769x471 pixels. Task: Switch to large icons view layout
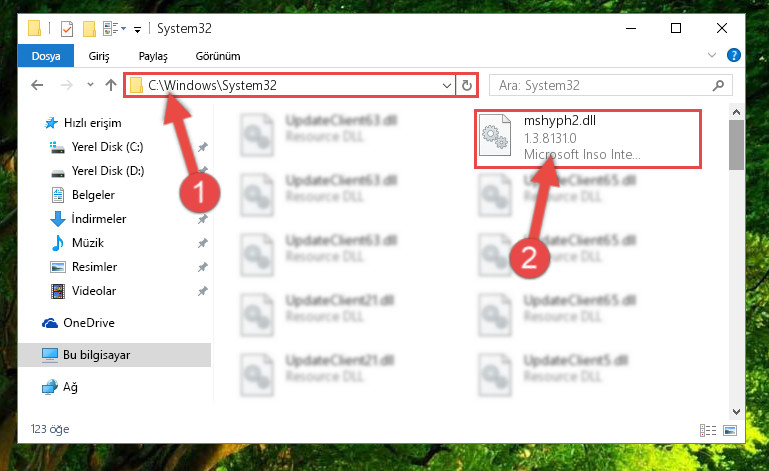pyautogui.click(x=730, y=430)
